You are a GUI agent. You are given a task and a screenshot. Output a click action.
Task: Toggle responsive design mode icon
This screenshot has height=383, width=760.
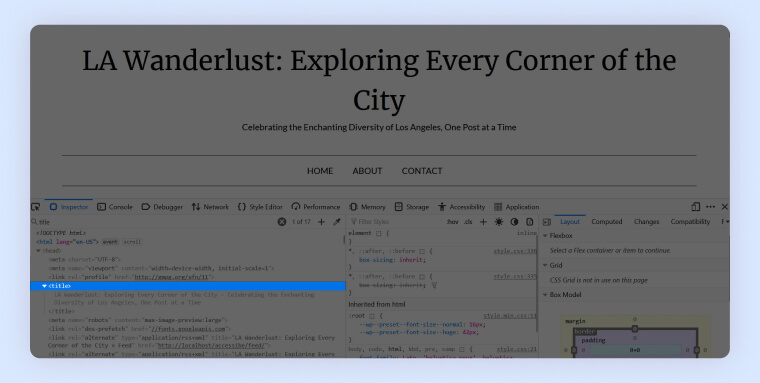tap(696, 207)
